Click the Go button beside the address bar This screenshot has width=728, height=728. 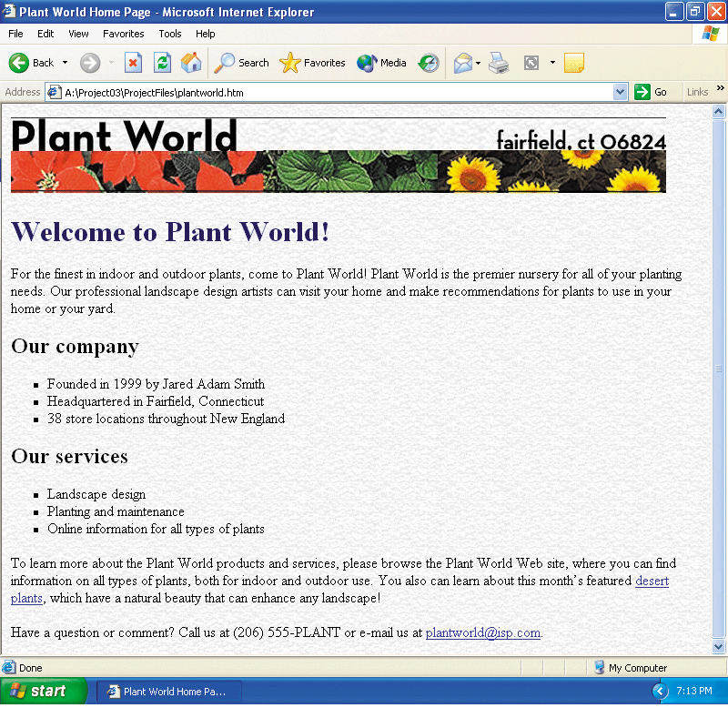pyautogui.click(x=652, y=92)
